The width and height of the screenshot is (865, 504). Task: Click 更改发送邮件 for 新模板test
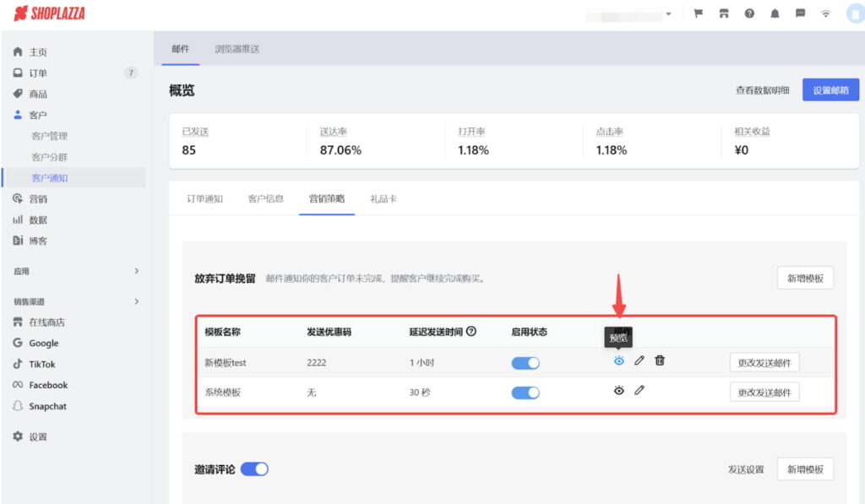click(x=764, y=362)
